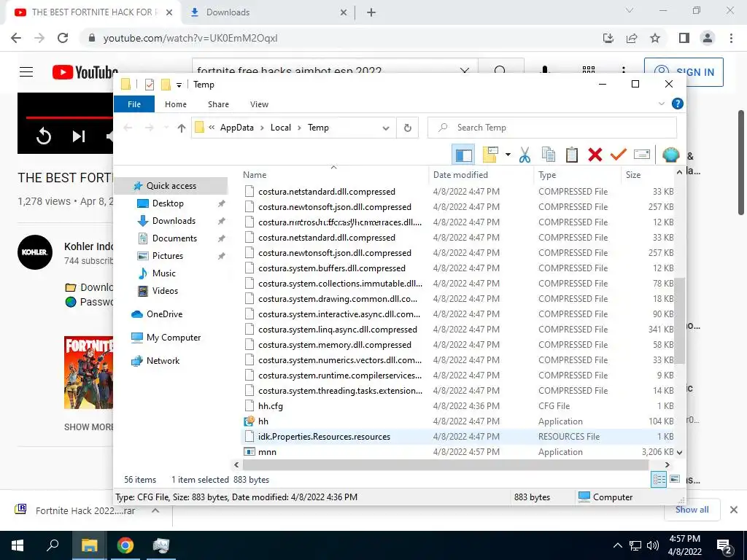Click AppData in the breadcrumb path
This screenshot has width=747, height=560.
(x=237, y=128)
